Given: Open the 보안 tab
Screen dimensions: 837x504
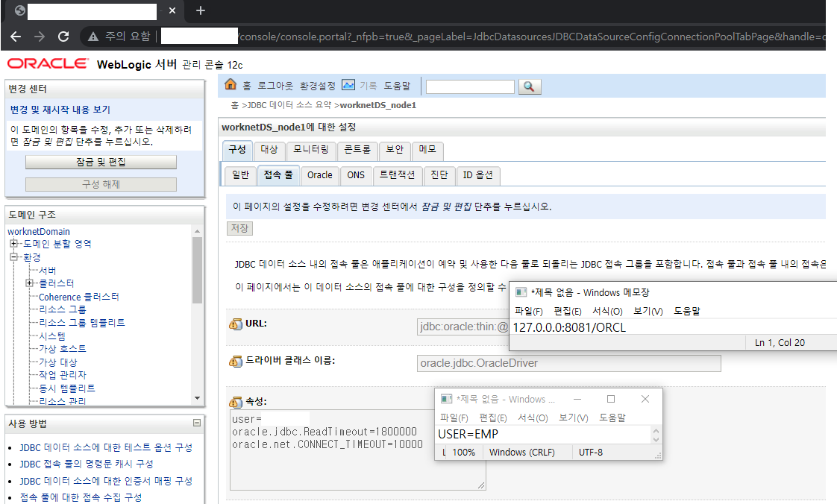Looking at the screenshot, I should (395, 150).
